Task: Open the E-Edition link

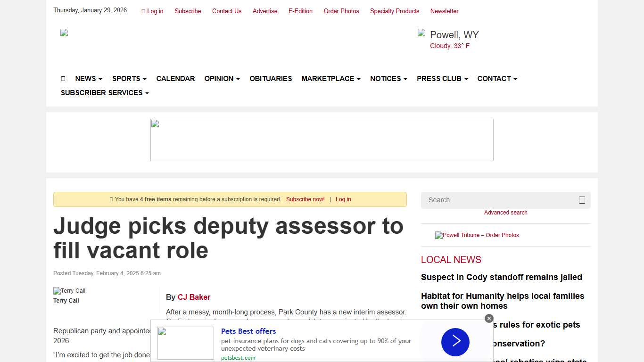Action: [300, 11]
